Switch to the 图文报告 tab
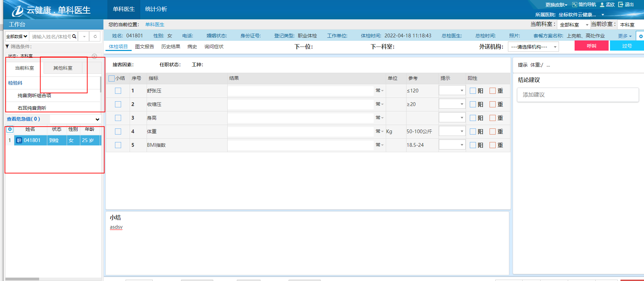The width and height of the screenshot is (644, 281). 145,47
